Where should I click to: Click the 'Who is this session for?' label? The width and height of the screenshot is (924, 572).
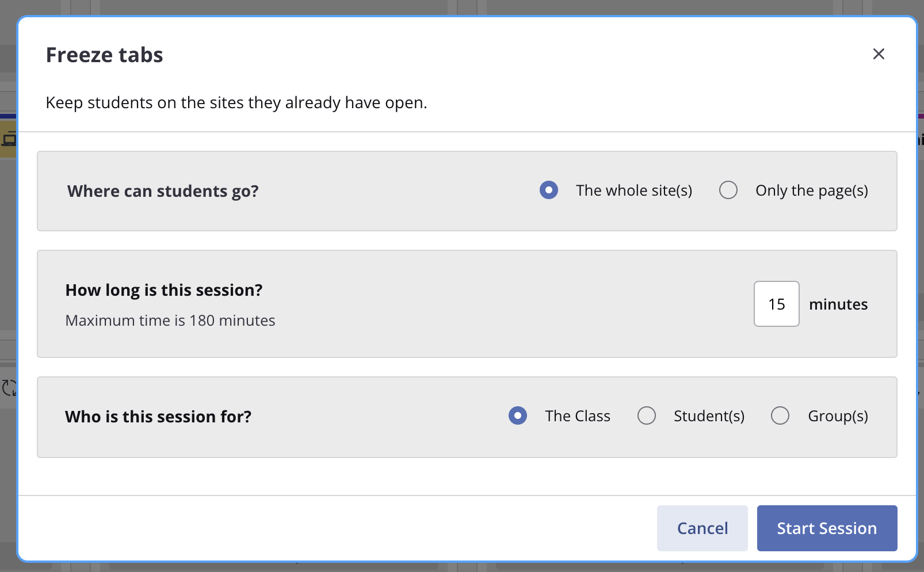tap(158, 417)
